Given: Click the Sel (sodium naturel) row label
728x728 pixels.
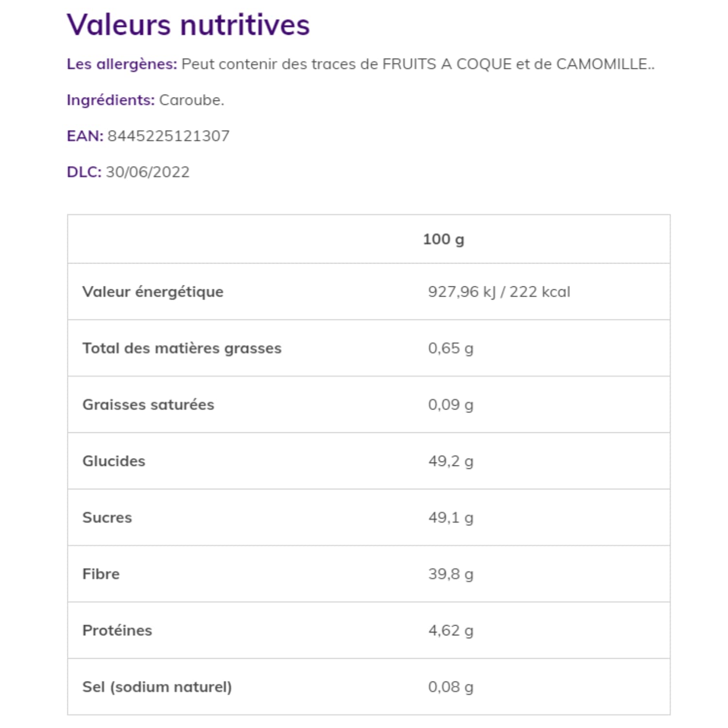Looking at the screenshot, I should (x=157, y=687).
